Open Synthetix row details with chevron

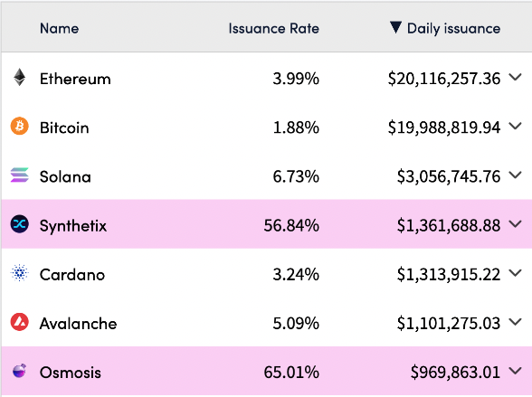(x=515, y=224)
